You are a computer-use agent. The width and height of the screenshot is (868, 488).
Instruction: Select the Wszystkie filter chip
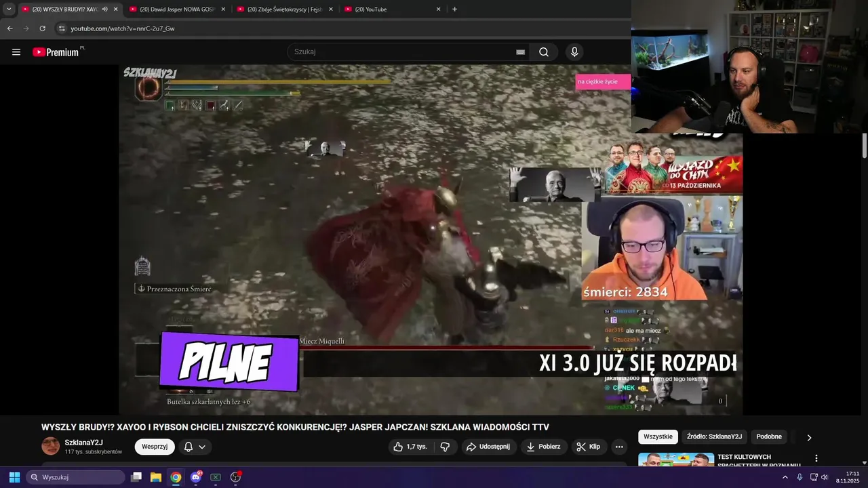click(x=658, y=436)
